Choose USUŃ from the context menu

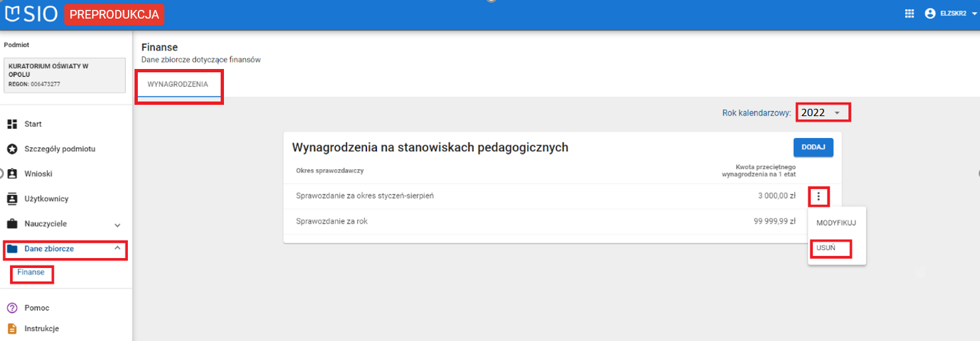pos(826,247)
